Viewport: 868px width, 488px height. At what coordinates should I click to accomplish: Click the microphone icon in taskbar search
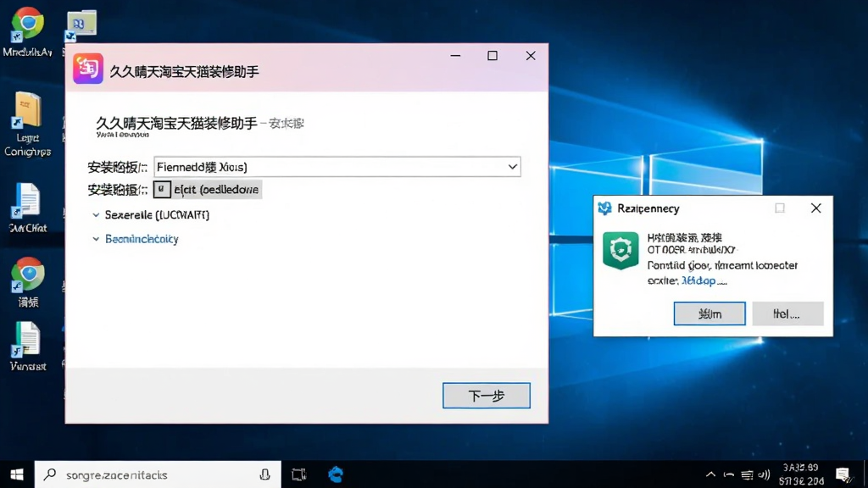[x=264, y=474]
